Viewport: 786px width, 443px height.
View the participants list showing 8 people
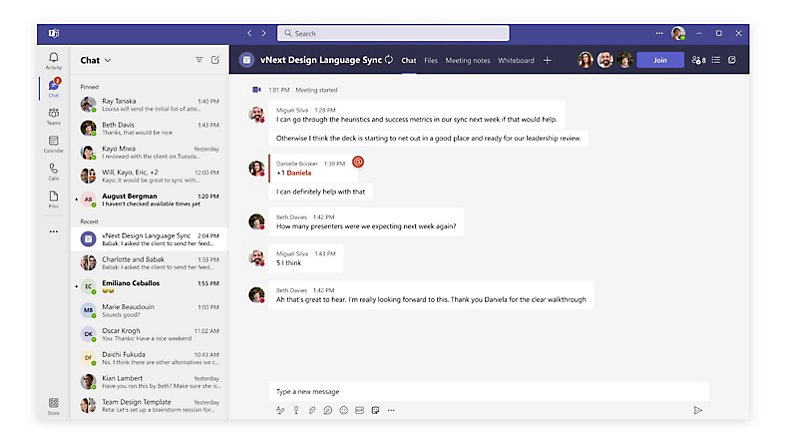[x=698, y=60]
